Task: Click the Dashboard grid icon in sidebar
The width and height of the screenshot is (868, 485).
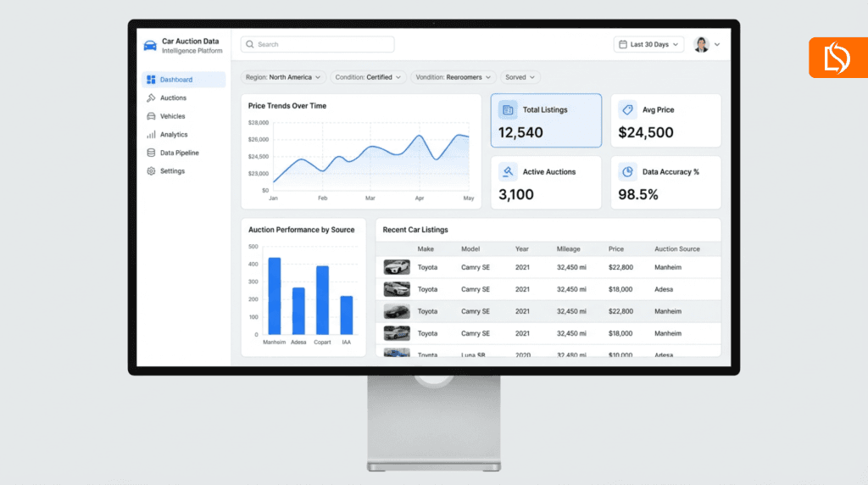Action: tap(151, 80)
